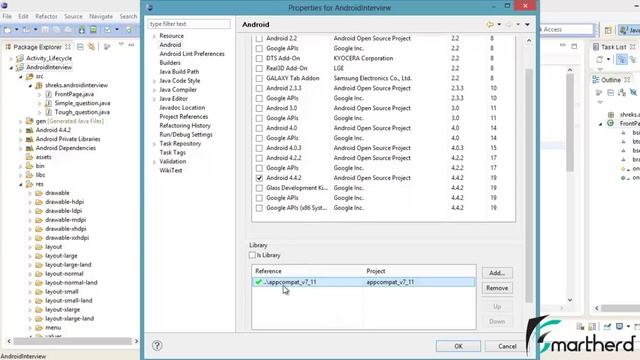Open the Search menu

[x=128, y=16]
